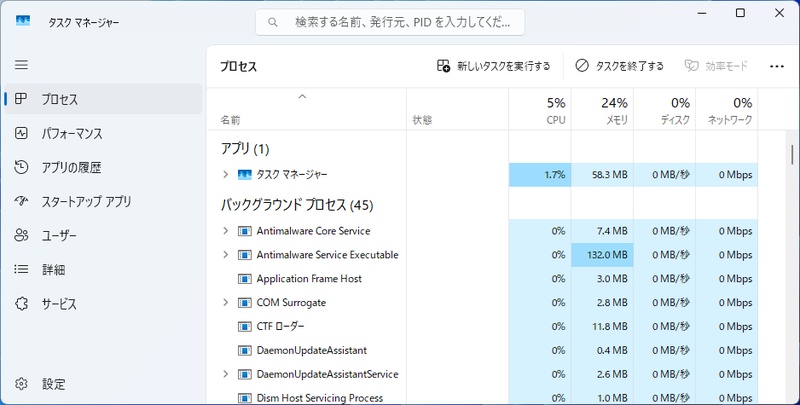800x405 pixels.
Task: Click the 1.7% CPU cell
Action: (540, 174)
